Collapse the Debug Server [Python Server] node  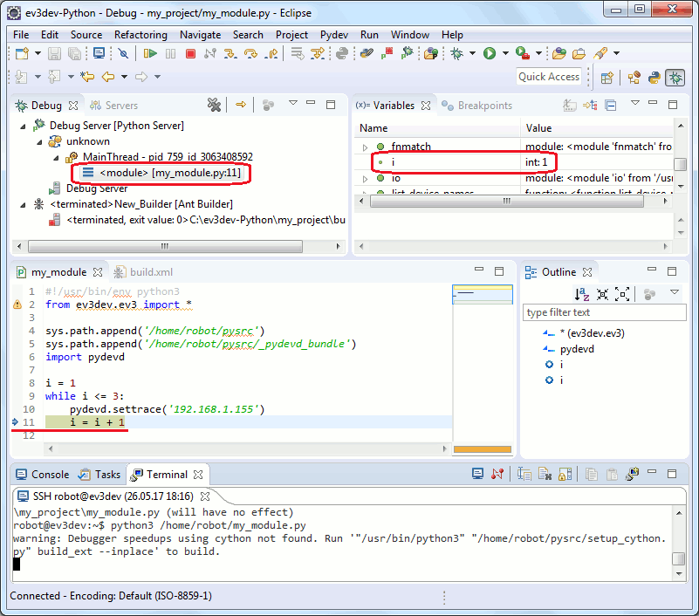(x=23, y=127)
